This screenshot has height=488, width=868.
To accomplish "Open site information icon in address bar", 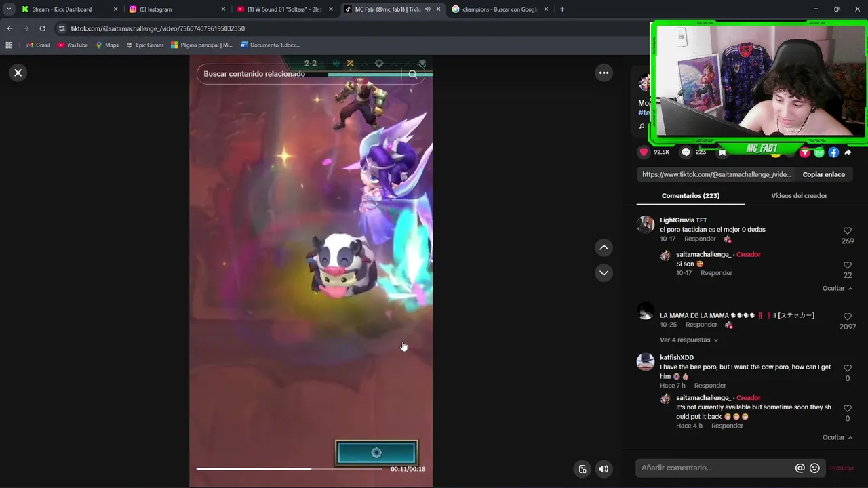I will 62,28.
